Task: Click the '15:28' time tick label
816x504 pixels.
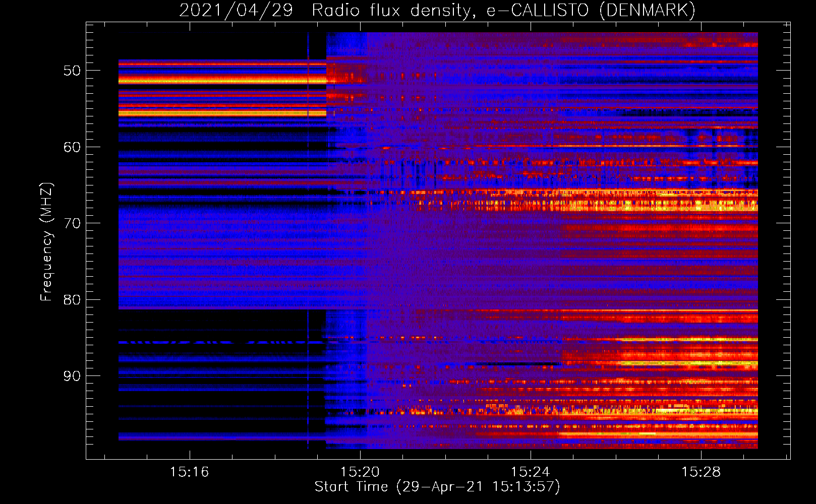Action: click(701, 472)
